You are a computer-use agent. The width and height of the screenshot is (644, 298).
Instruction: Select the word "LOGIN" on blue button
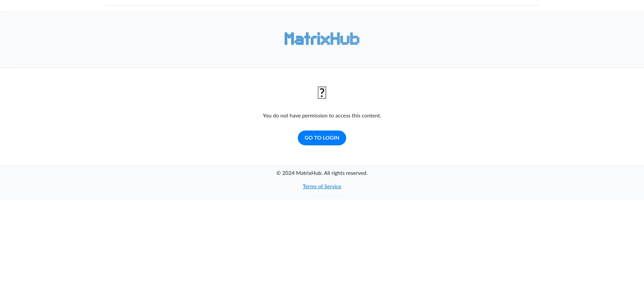click(x=331, y=138)
